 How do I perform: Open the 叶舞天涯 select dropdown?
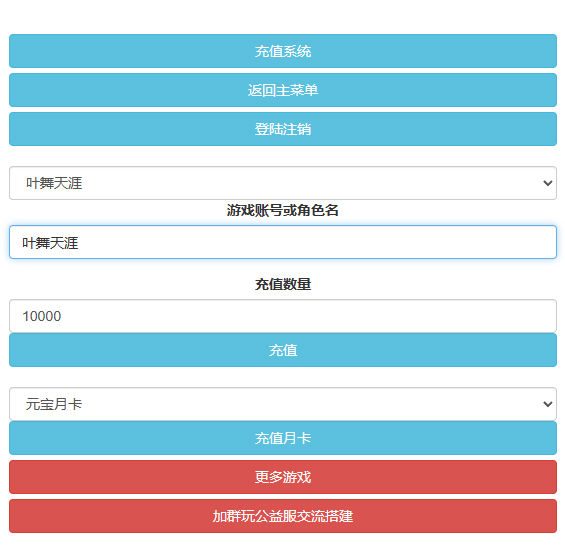point(283,183)
